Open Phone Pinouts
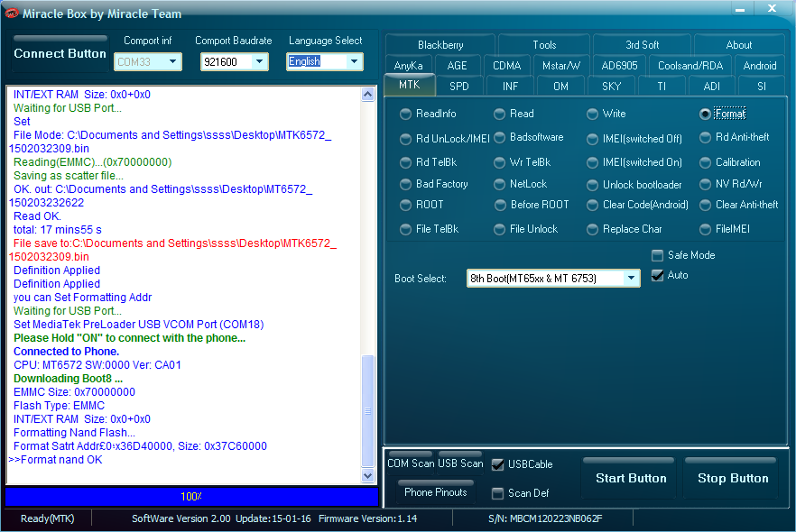Viewport: 796px width, 532px height. click(435, 492)
